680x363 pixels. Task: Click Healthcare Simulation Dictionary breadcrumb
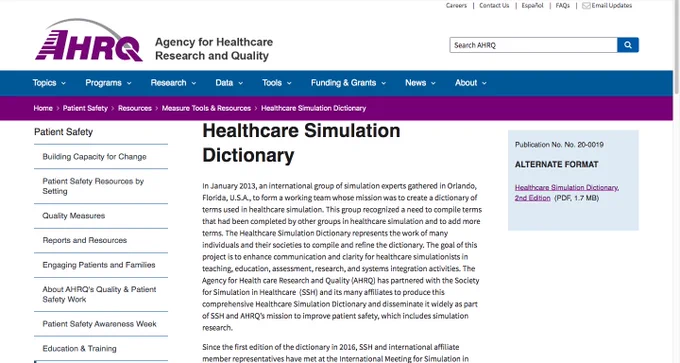click(x=314, y=108)
